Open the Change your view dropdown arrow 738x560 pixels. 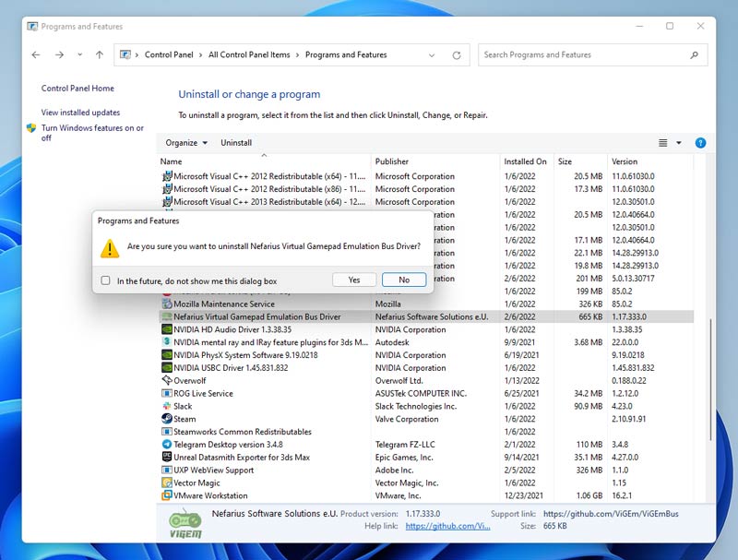[x=676, y=143]
